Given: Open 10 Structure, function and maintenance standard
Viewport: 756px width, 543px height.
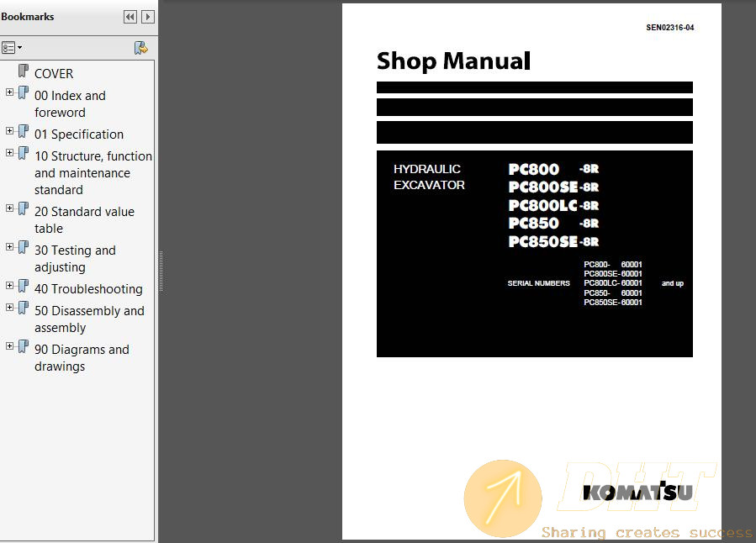Looking at the screenshot, I should pos(93,173).
